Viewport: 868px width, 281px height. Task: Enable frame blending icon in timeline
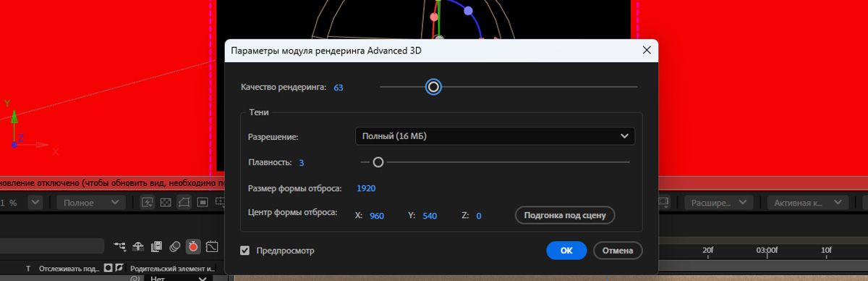[156, 246]
